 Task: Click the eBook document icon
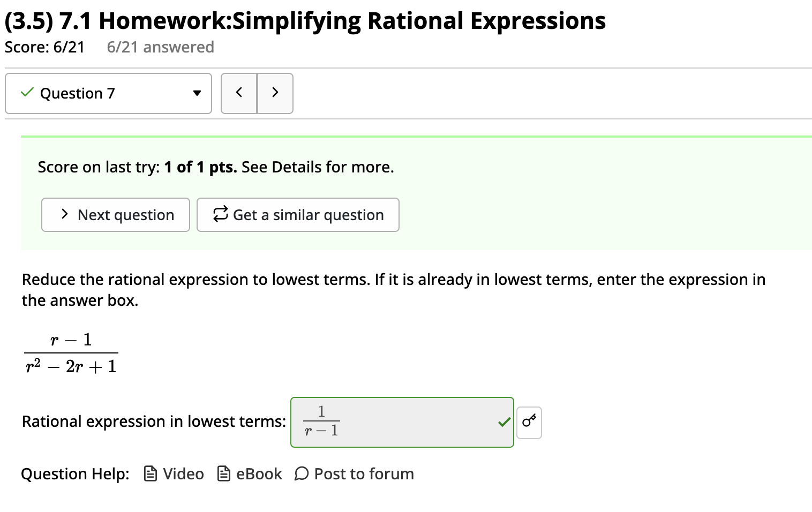[223, 473]
